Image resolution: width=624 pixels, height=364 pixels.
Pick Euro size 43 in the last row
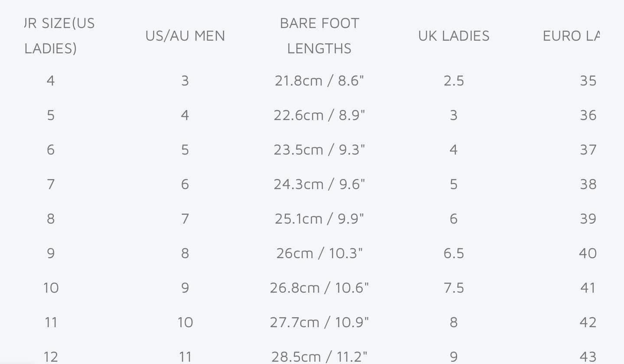(x=588, y=357)
